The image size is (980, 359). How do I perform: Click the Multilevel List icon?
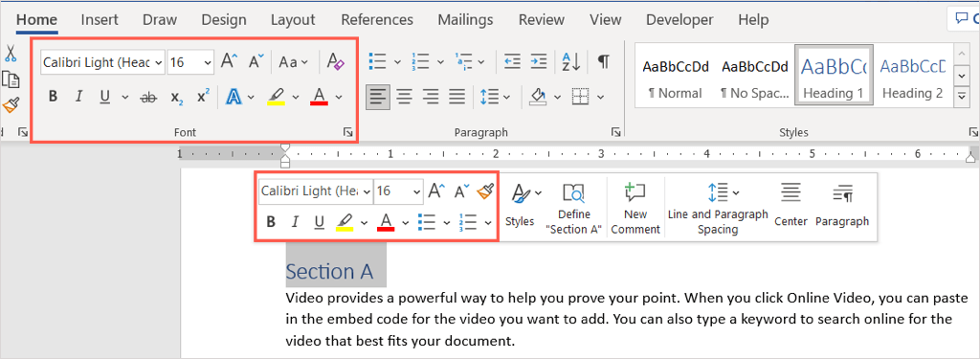pos(463,62)
